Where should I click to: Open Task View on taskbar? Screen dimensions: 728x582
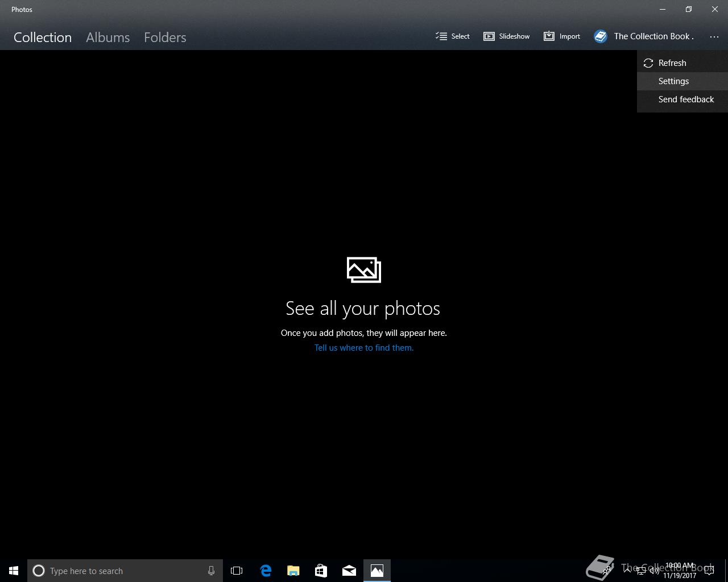pyautogui.click(x=237, y=571)
